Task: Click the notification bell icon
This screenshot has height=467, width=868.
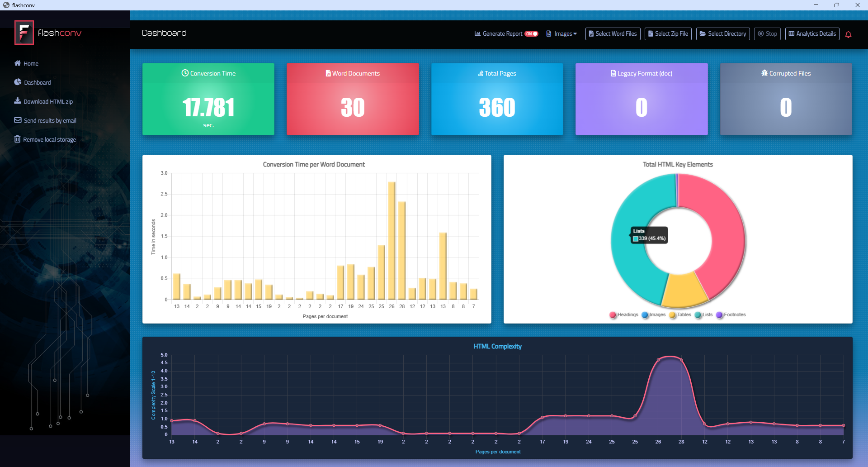Action: pos(848,34)
